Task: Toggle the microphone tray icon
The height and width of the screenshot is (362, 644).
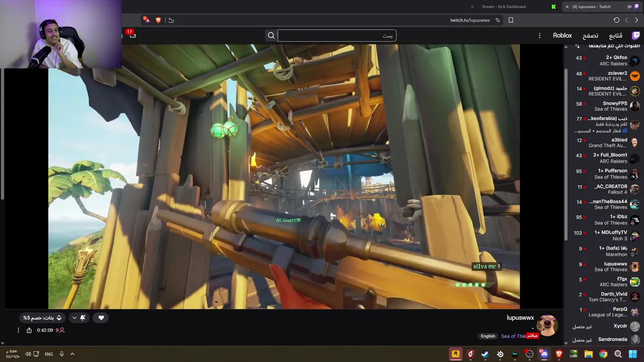Action: coord(61,354)
